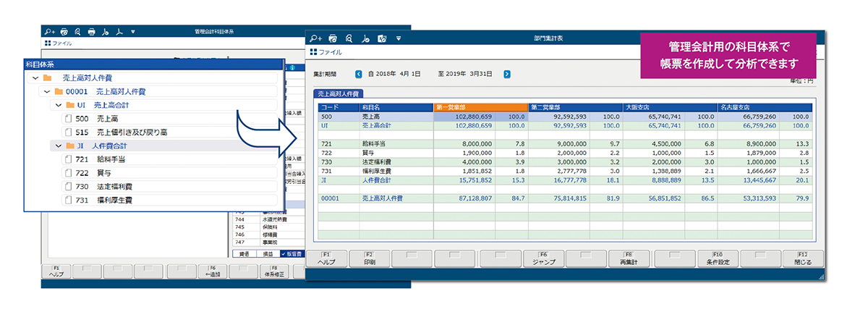Click folder icon of JI 人件費合計
This screenshot has height=312, width=868.
69,146
